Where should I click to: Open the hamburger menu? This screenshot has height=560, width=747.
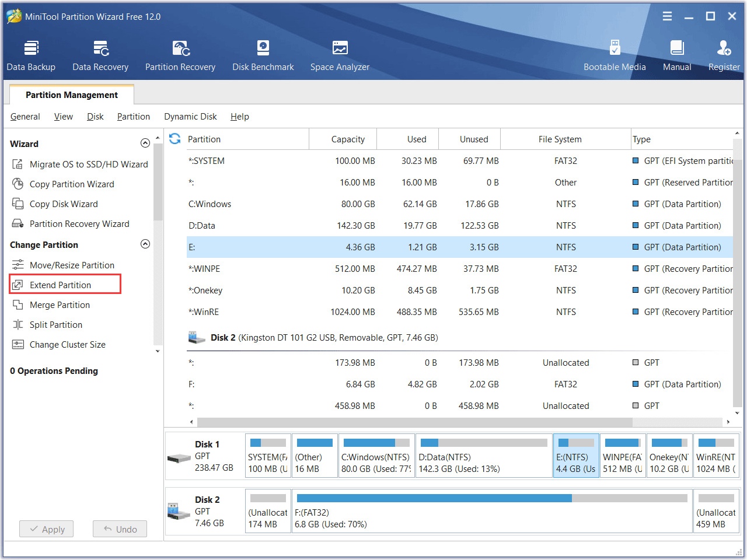tap(667, 16)
